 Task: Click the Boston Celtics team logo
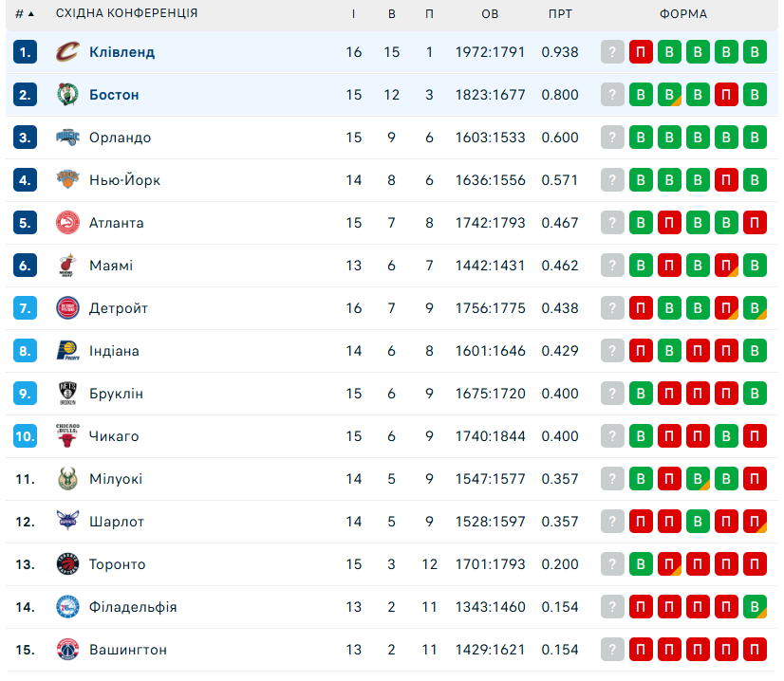click(x=67, y=95)
